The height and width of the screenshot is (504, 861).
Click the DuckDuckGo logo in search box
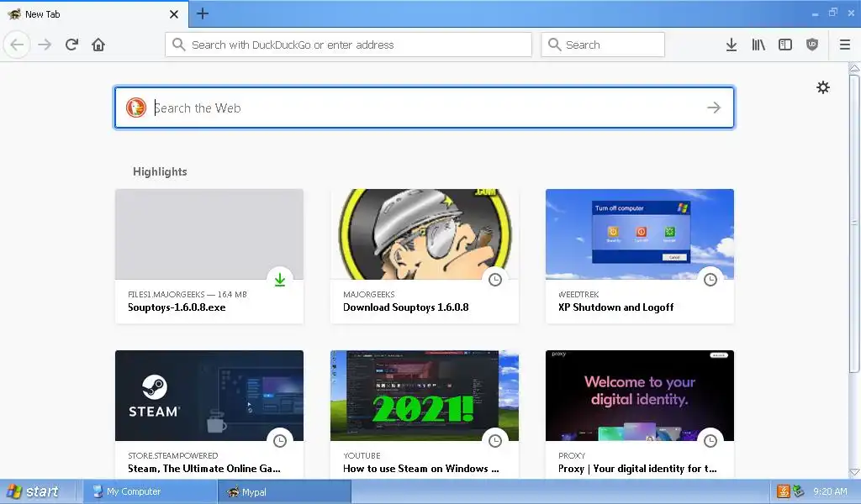[x=135, y=108]
